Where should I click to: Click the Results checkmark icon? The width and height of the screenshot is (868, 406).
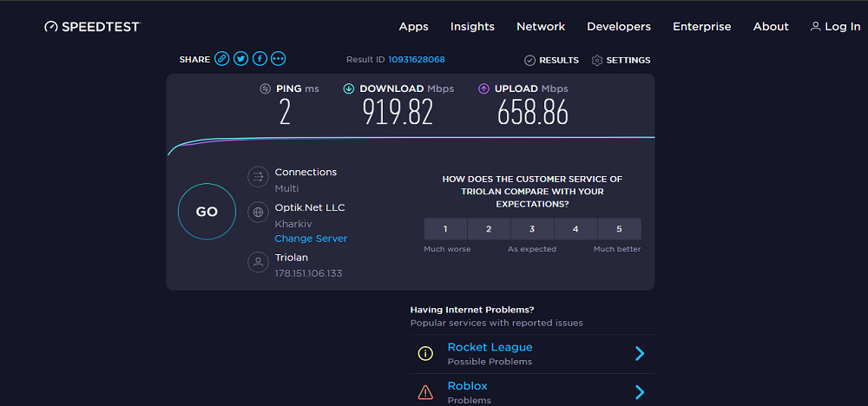point(529,60)
